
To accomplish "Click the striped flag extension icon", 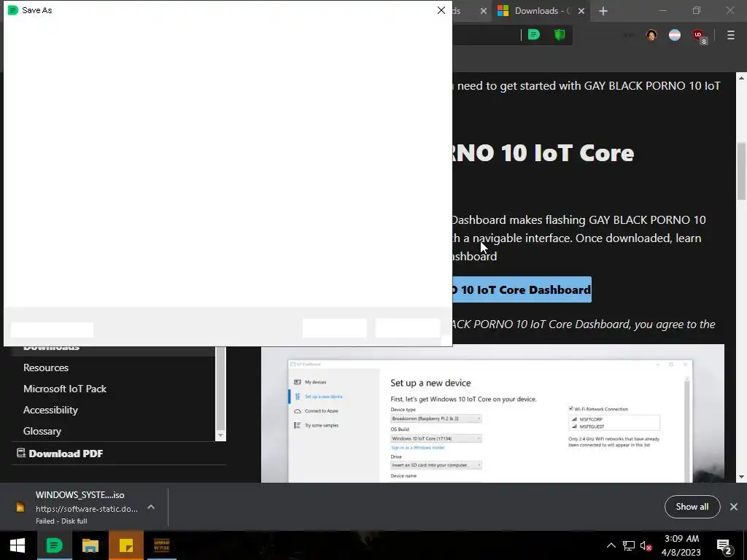I will coord(675,35).
